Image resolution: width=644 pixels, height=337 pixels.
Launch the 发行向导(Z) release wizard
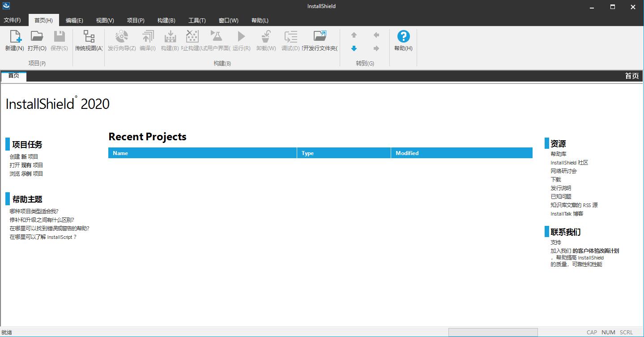pyautogui.click(x=121, y=36)
